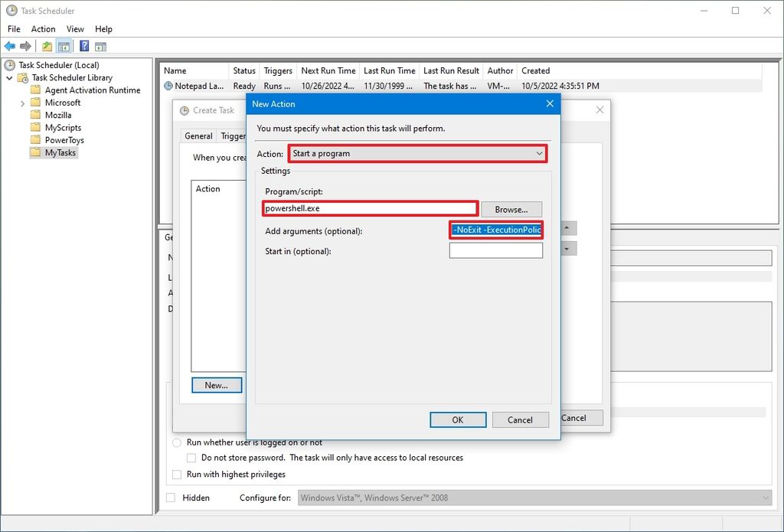The width and height of the screenshot is (784, 532).
Task: Confirm with the OK button
Action: (x=457, y=419)
